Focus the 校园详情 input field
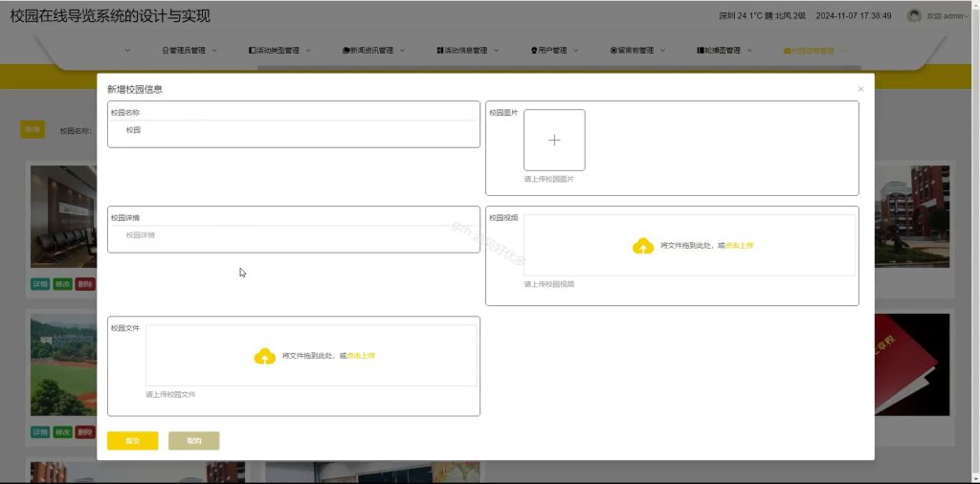 tap(294, 235)
